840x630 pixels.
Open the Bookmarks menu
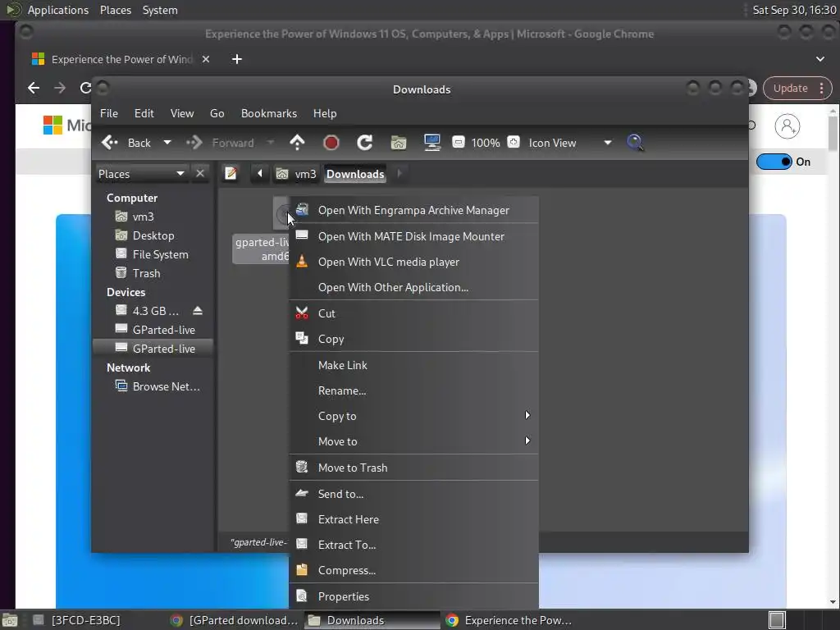tap(269, 113)
